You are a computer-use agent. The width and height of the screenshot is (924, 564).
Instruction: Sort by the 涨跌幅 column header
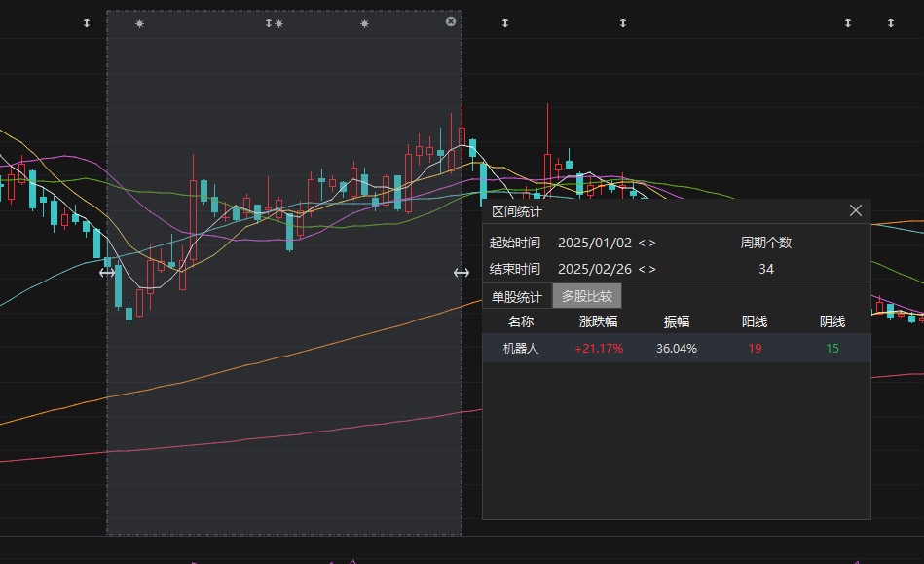pos(598,321)
